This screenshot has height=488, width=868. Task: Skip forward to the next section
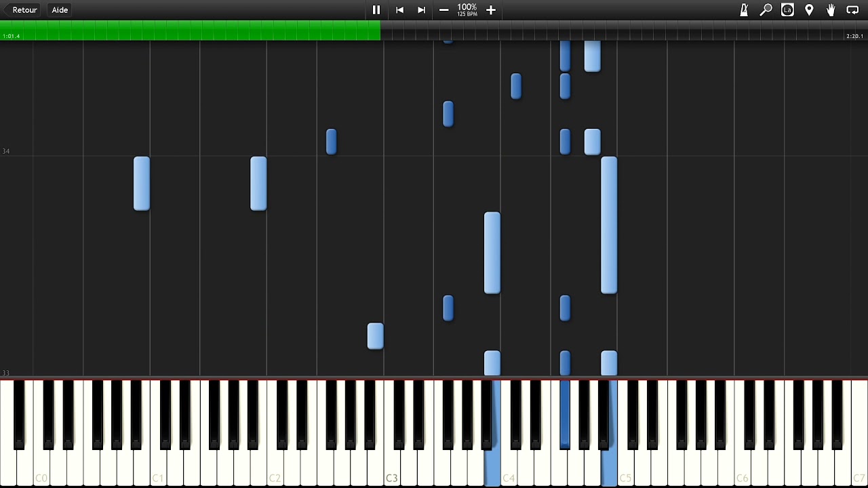pos(421,9)
